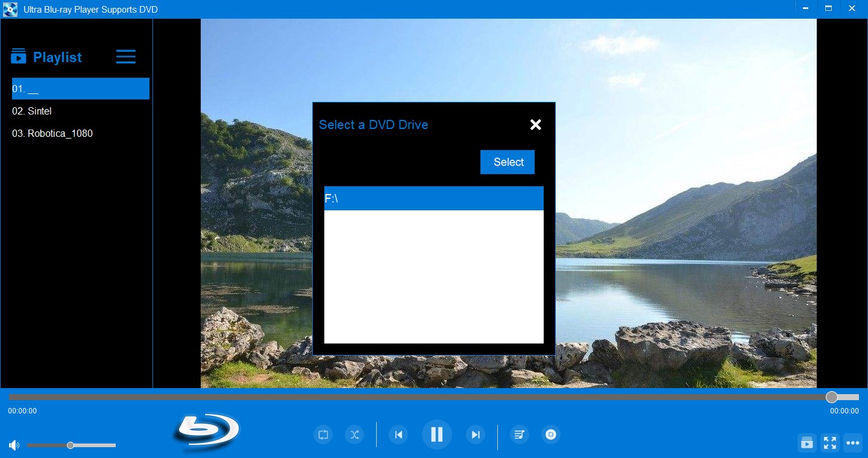Toggle repeat playback mode

pos(323,434)
